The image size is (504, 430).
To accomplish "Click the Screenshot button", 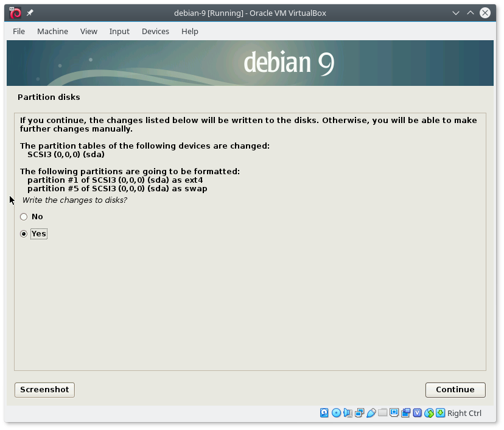I will (44, 390).
